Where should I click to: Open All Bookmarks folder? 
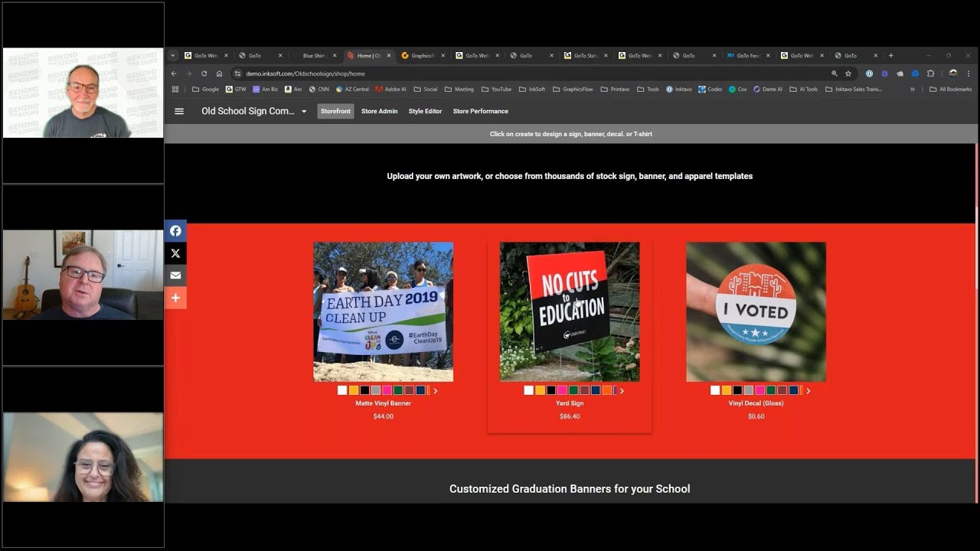click(950, 89)
